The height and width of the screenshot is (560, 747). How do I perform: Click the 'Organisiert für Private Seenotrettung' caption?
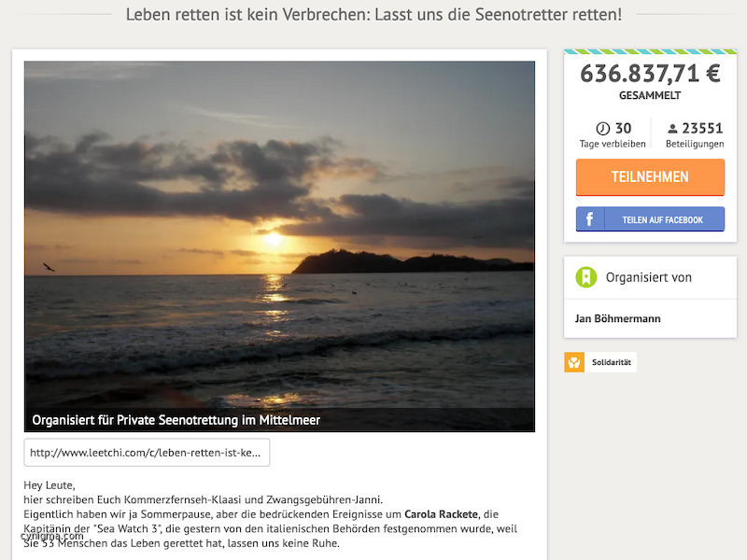[176, 421]
